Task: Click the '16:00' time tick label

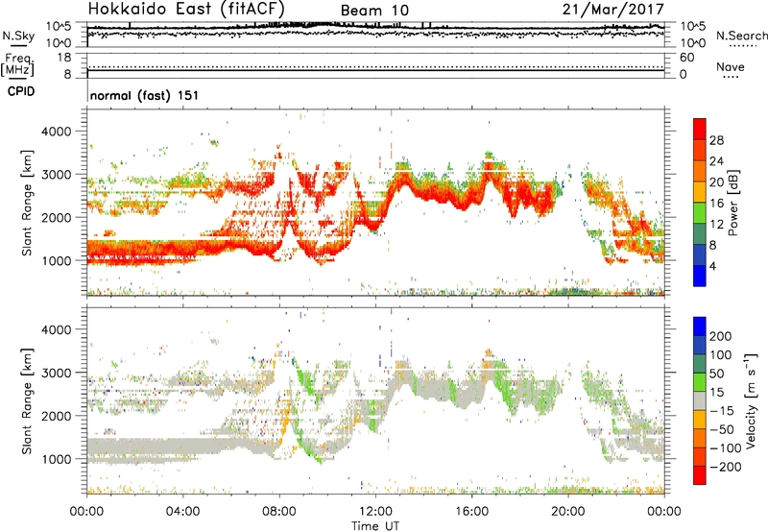Action: [x=471, y=512]
